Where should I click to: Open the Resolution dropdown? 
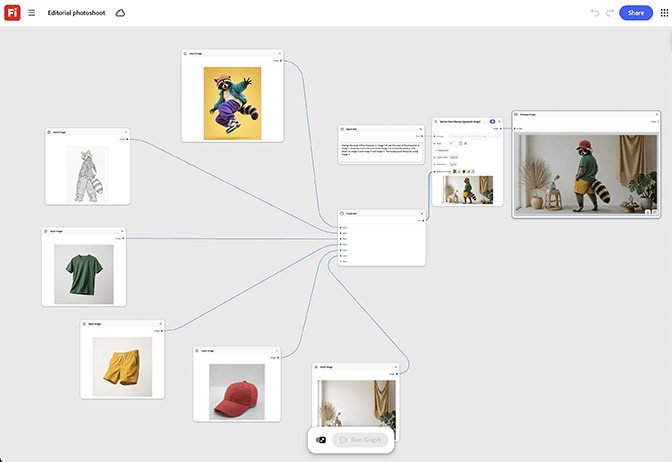click(453, 164)
